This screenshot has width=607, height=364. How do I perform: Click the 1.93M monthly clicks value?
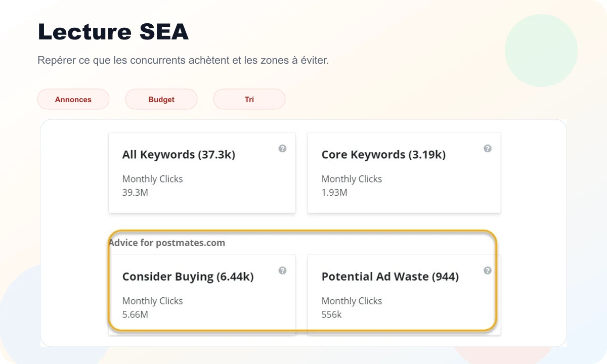(334, 193)
